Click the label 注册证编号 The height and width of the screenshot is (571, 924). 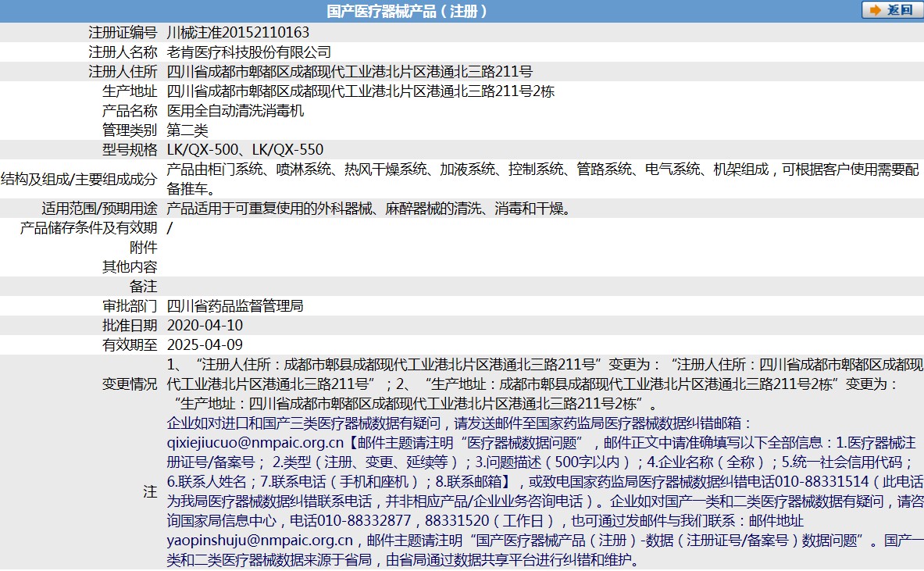(123, 32)
